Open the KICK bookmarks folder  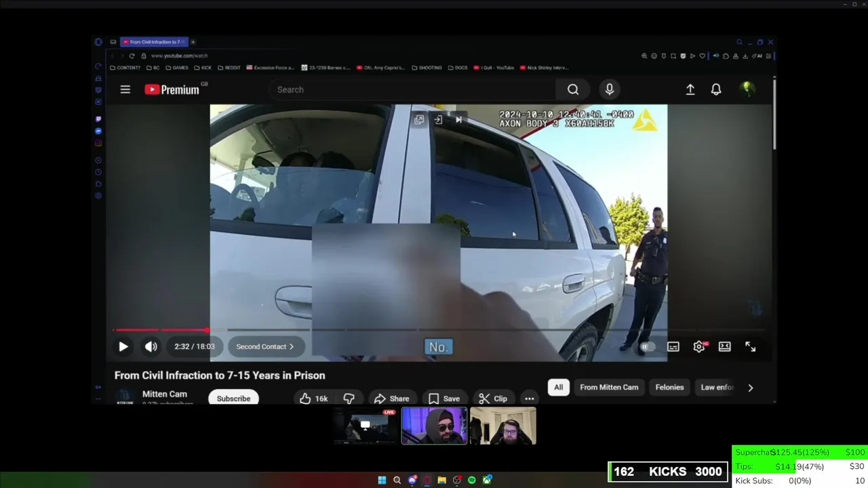coord(203,68)
